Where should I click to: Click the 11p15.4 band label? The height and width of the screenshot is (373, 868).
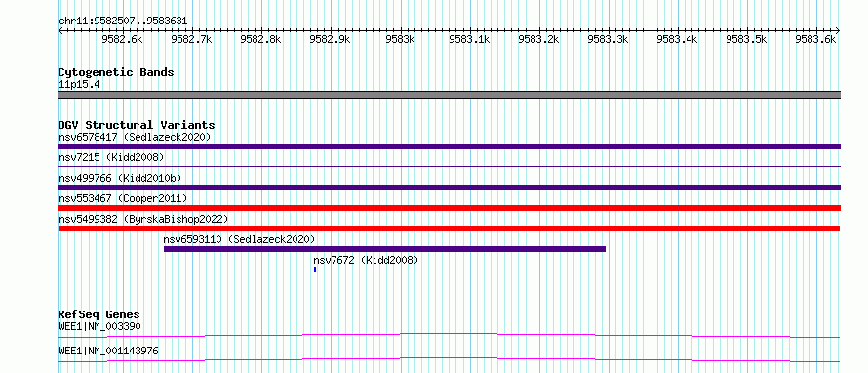pyautogui.click(x=79, y=85)
